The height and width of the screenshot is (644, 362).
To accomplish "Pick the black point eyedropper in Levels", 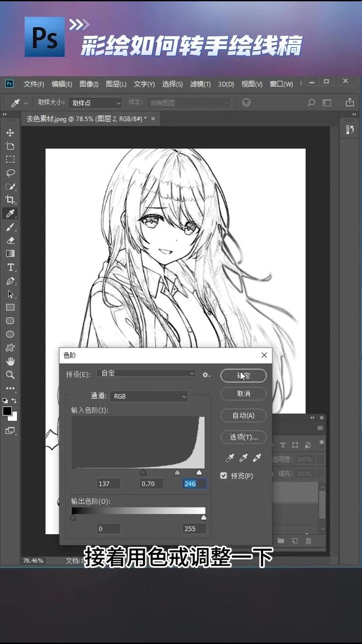I will [x=230, y=458].
